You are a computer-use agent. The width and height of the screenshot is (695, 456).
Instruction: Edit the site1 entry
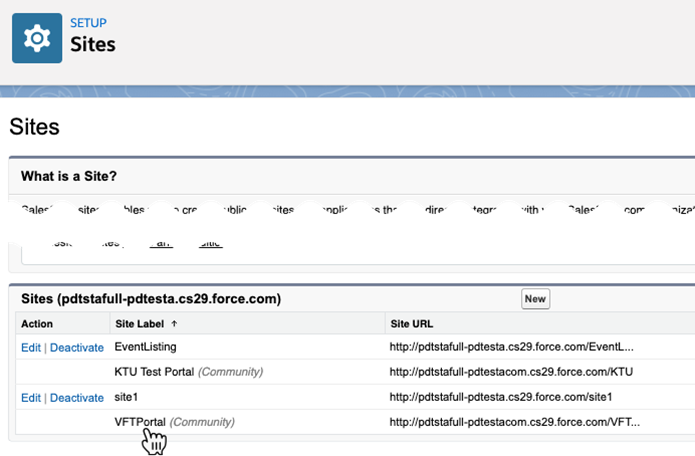coord(31,397)
